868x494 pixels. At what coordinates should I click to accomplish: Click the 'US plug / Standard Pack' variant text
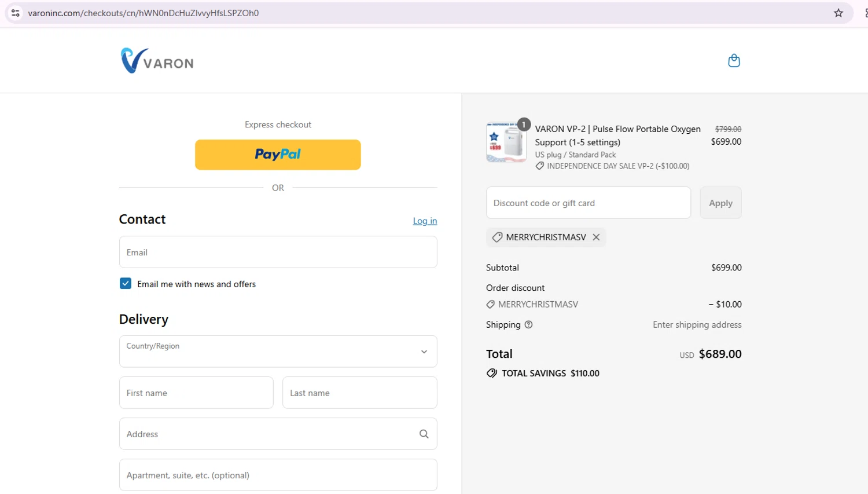click(575, 155)
